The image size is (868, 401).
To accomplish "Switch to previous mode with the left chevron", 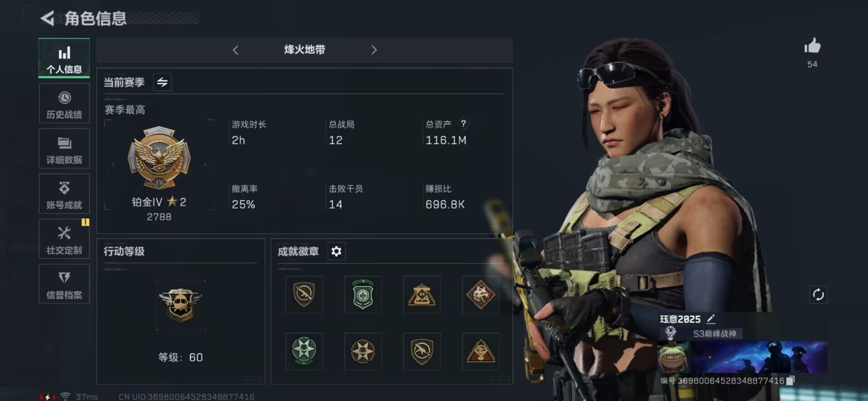I will click(x=235, y=50).
